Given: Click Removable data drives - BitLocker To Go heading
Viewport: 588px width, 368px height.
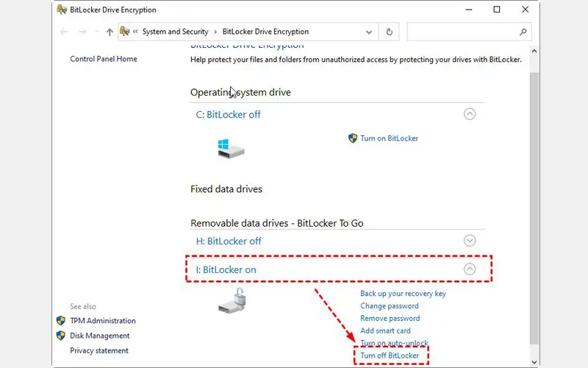Looking at the screenshot, I should click(277, 224).
